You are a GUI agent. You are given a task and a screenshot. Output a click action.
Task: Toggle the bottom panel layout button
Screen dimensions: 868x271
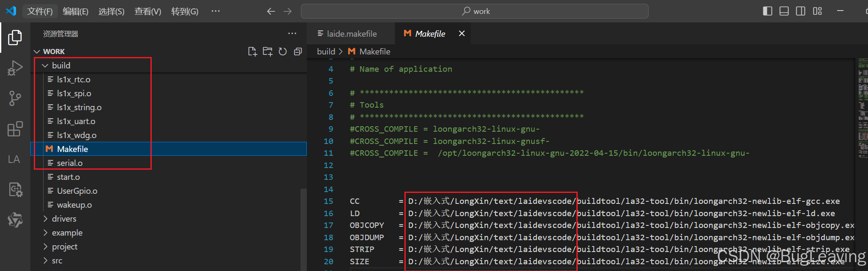(x=784, y=11)
